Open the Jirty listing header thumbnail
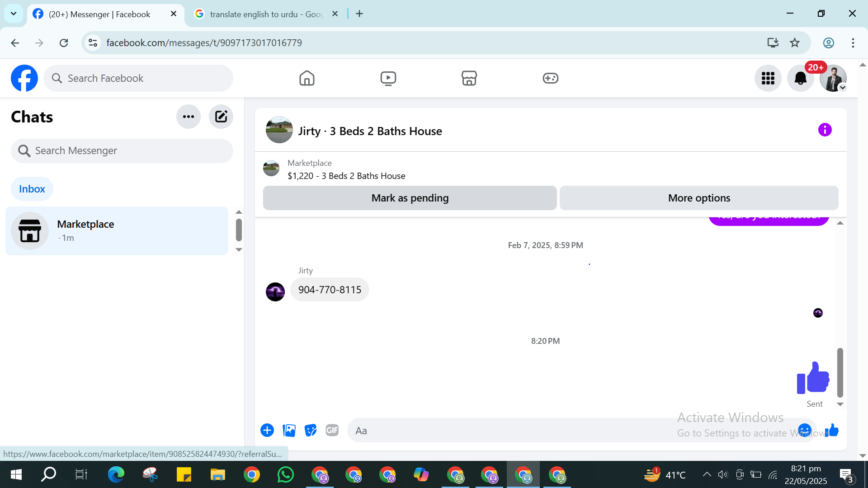 tap(279, 130)
